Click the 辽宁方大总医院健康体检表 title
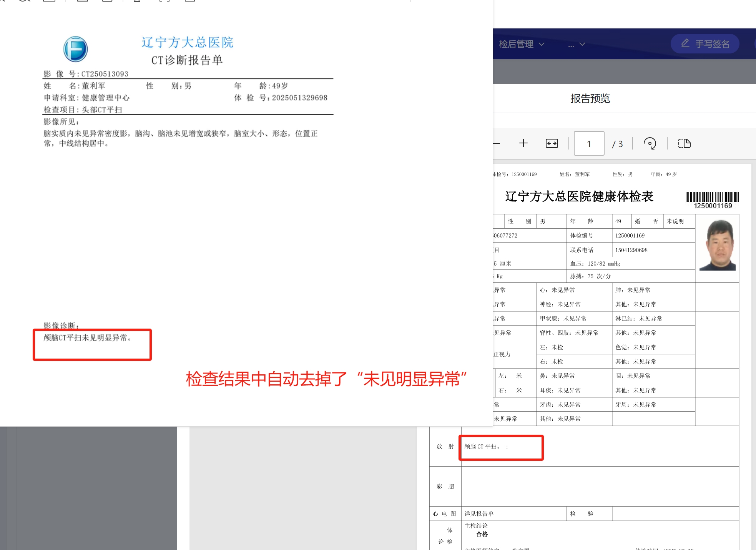The width and height of the screenshot is (756, 550). 579,196
